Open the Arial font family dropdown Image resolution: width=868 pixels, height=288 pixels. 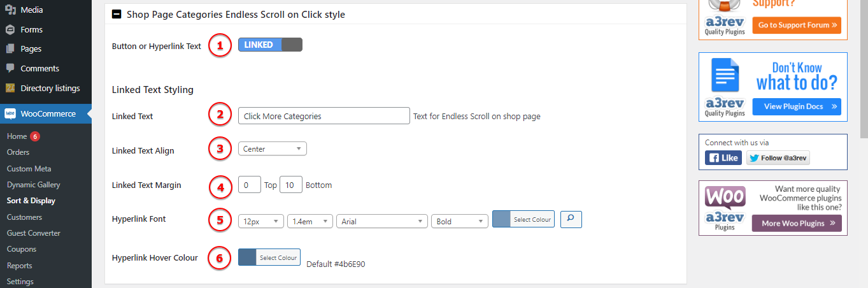tap(381, 221)
